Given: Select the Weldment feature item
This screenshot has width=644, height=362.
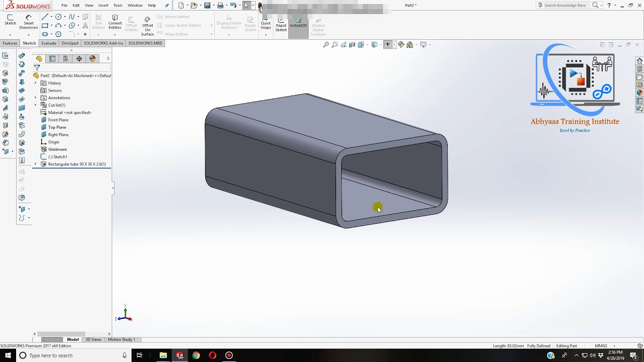Looking at the screenshot, I should tap(53, 149).
